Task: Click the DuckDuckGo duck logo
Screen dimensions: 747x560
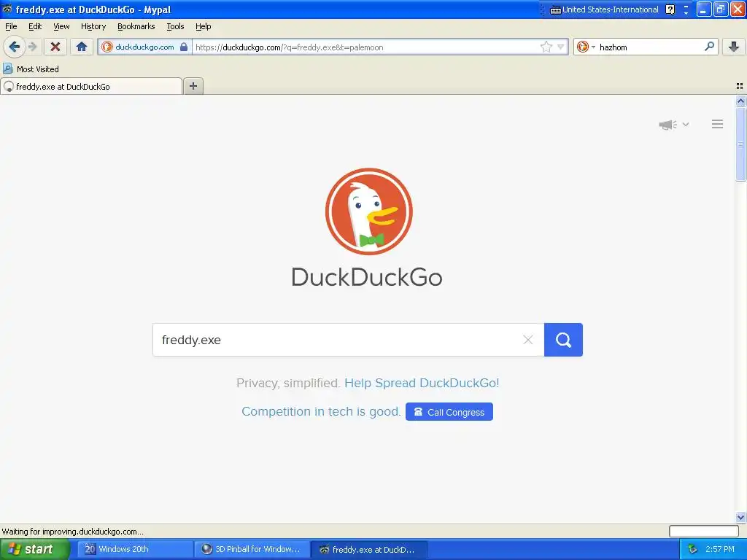Action: click(x=368, y=211)
